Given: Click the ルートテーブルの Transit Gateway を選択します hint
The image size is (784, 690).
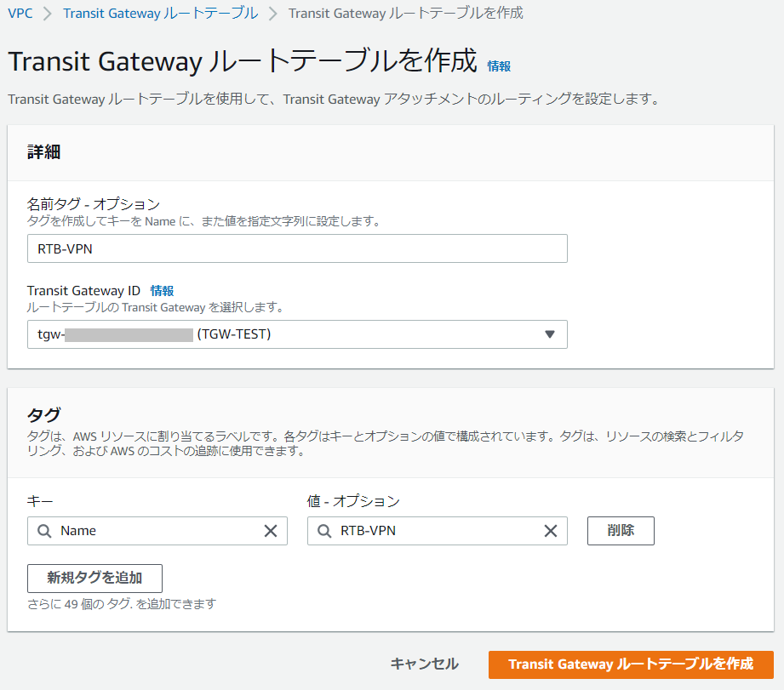Looking at the screenshot, I should pos(155,307).
